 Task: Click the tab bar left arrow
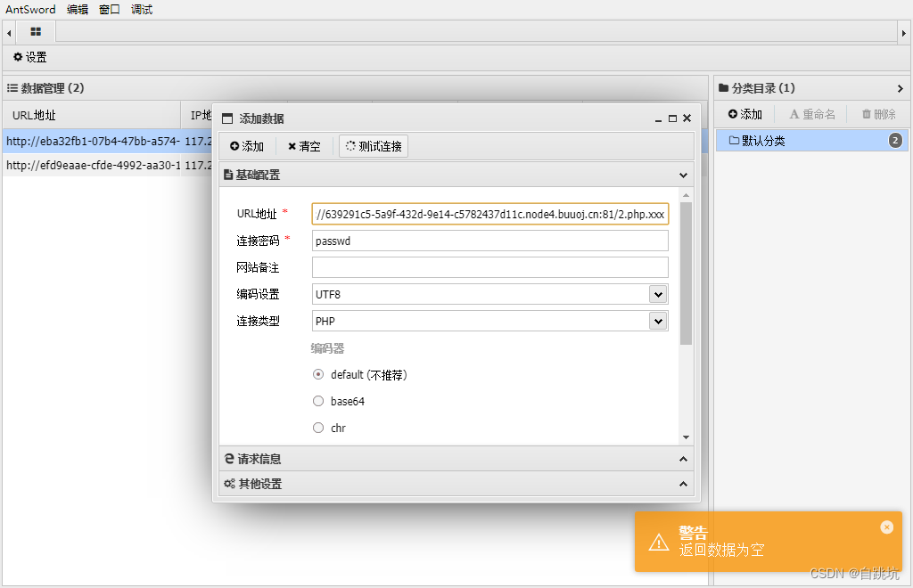[9, 33]
